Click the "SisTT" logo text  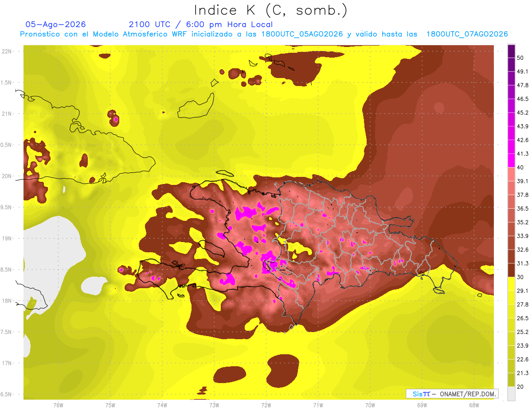pyautogui.click(x=421, y=394)
